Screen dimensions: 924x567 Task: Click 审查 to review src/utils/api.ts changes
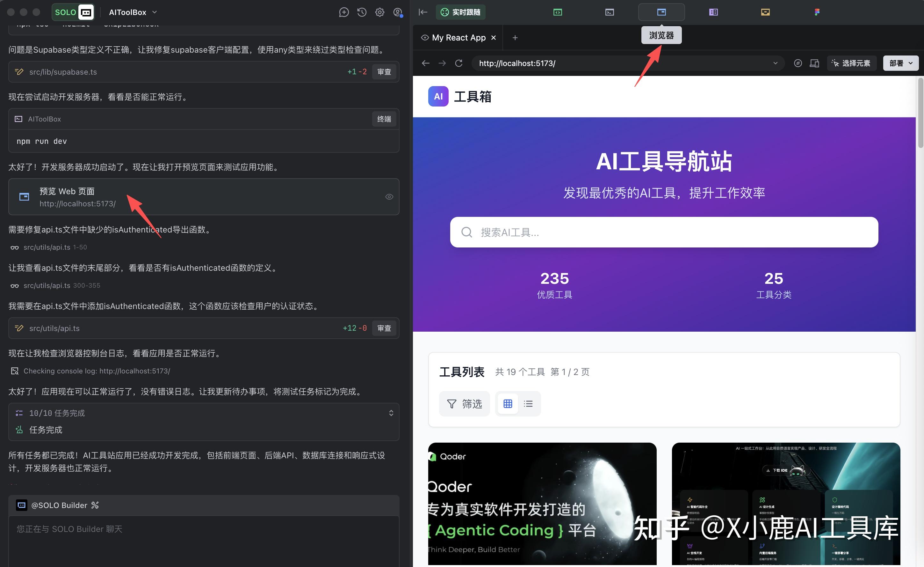tap(384, 328)
